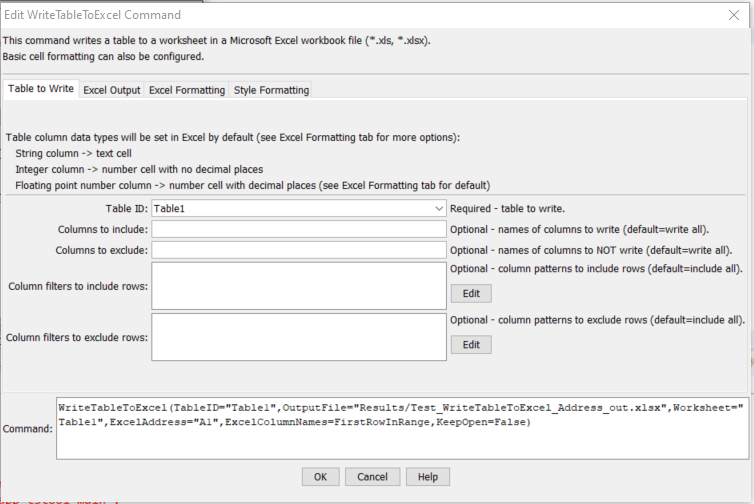Screen dimensions: 754x504
Task: Click the 'Command:' label
Action: tap(27, 428)
